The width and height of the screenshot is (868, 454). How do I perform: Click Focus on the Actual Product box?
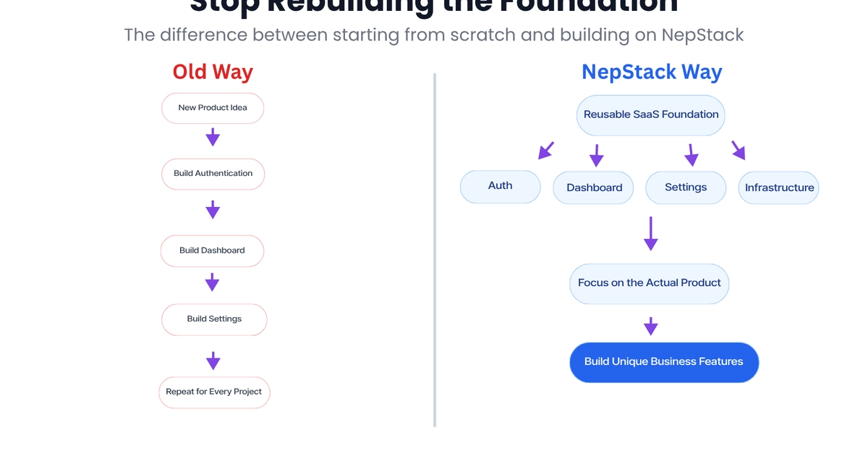[650, 283]
